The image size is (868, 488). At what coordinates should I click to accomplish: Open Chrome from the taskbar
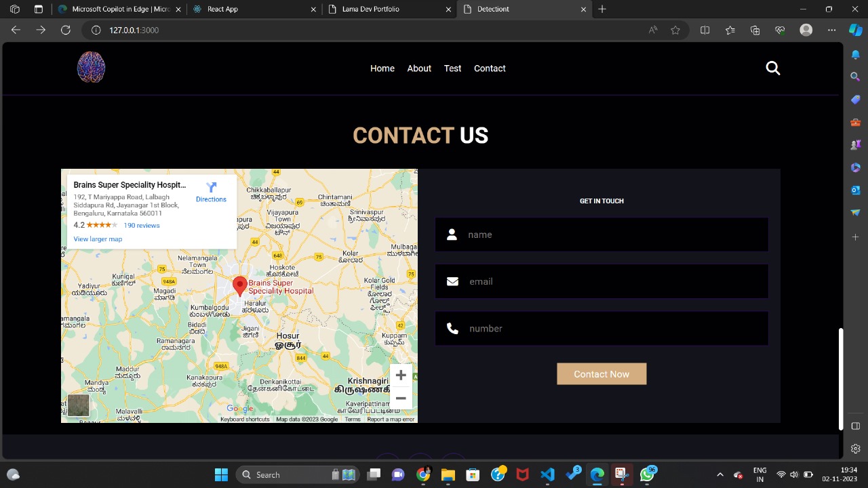click(x=423, y=474)
